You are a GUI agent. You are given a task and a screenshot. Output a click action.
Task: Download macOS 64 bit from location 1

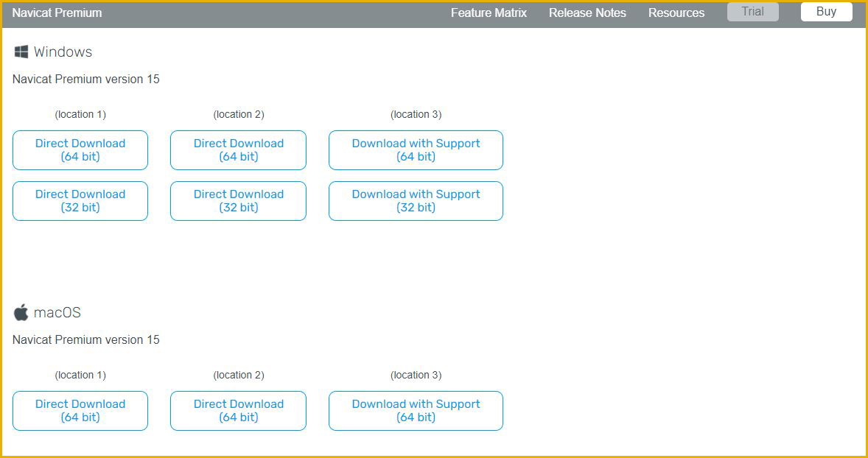click(x=80, y=410)
